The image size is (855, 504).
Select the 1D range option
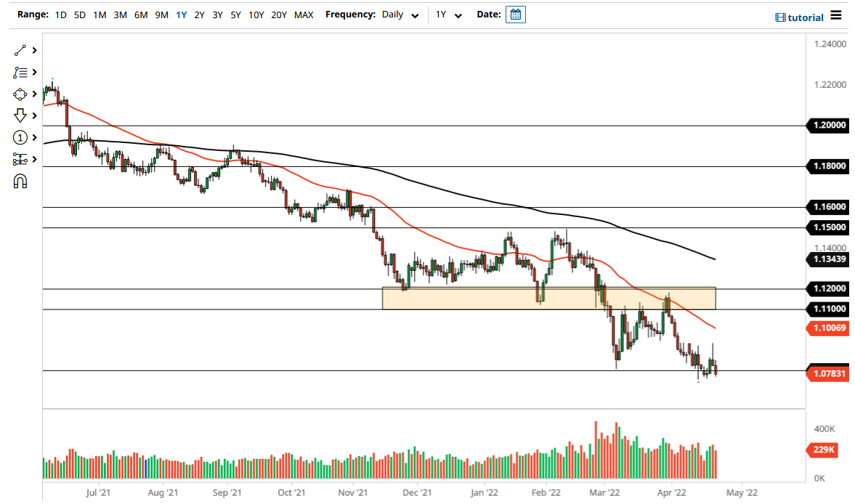click(60, 14)
